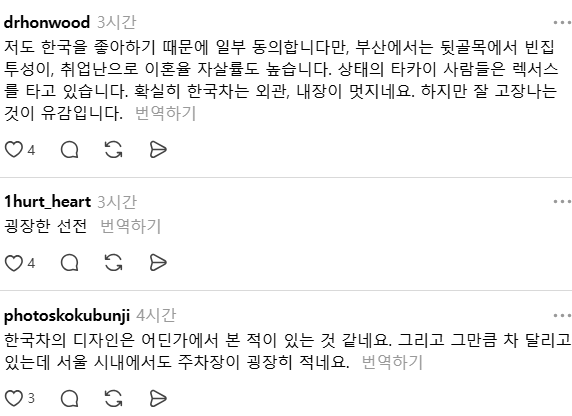This screenshot has width=572, height=416.
Task: Translate drhonwood's comment with 번역하기
Action: tap(165, 113)
